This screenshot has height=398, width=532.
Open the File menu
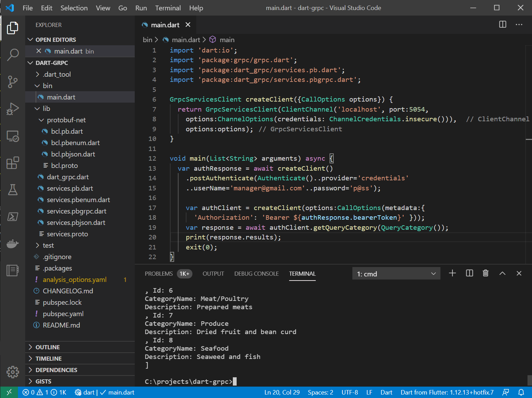click(28, 8)
